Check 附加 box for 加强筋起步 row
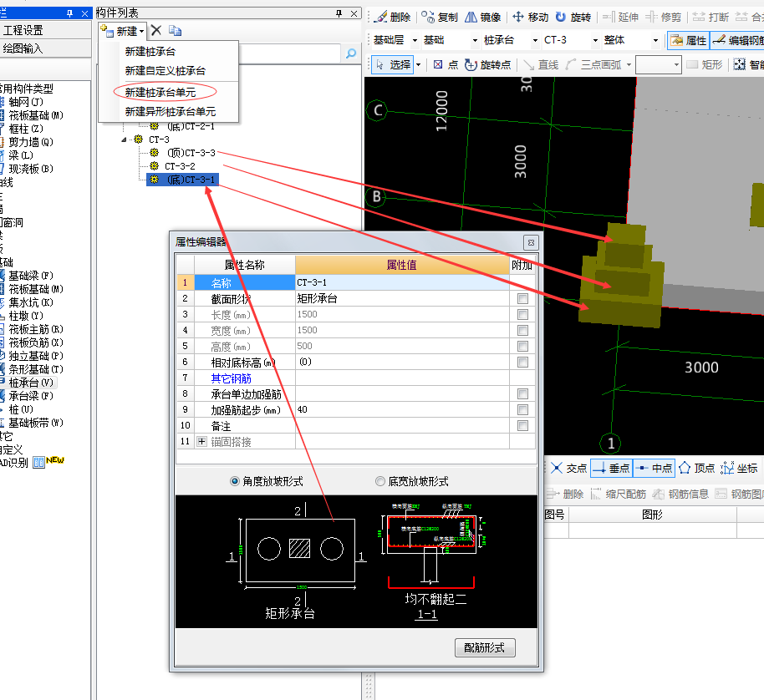Viewport: 764px width, 700px height. pyautogui.click(x=522, y=410)
